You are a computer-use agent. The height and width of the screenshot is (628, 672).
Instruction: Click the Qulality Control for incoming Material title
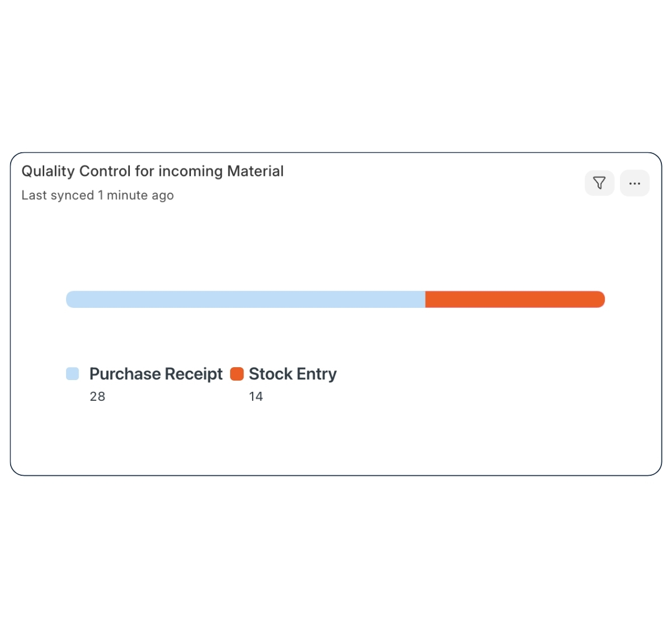[152, 171]
